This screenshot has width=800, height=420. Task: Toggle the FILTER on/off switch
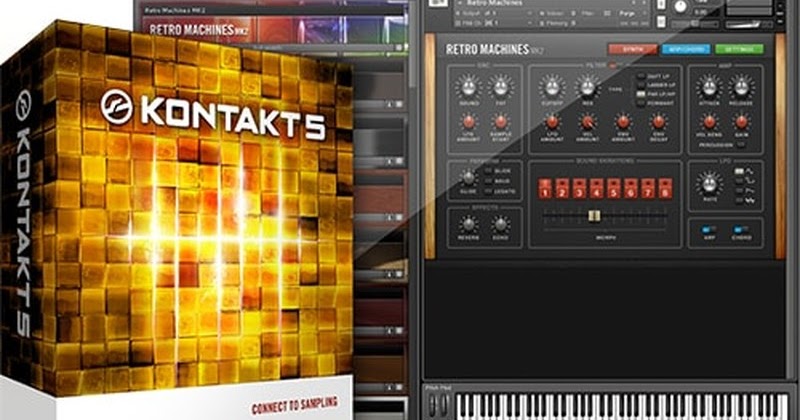613,65
